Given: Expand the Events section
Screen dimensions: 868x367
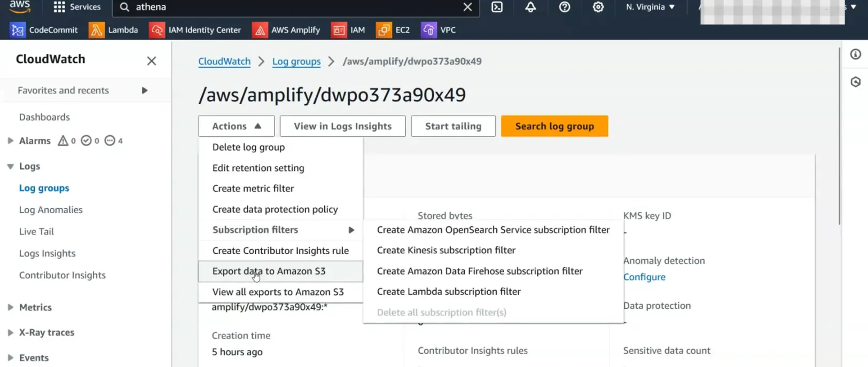Looking at the screenshot, I should (10, 357).
